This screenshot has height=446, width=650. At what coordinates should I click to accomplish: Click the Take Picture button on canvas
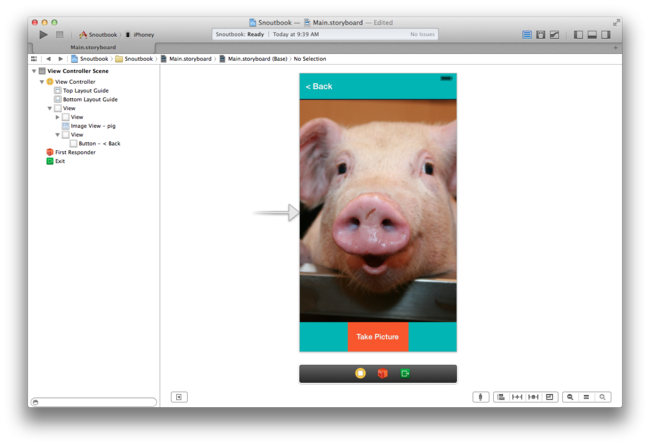tap(377, 337)
